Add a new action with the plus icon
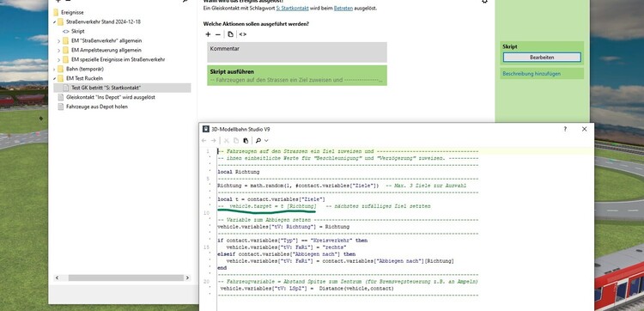 pyautogui.click(x=209, y=34)
